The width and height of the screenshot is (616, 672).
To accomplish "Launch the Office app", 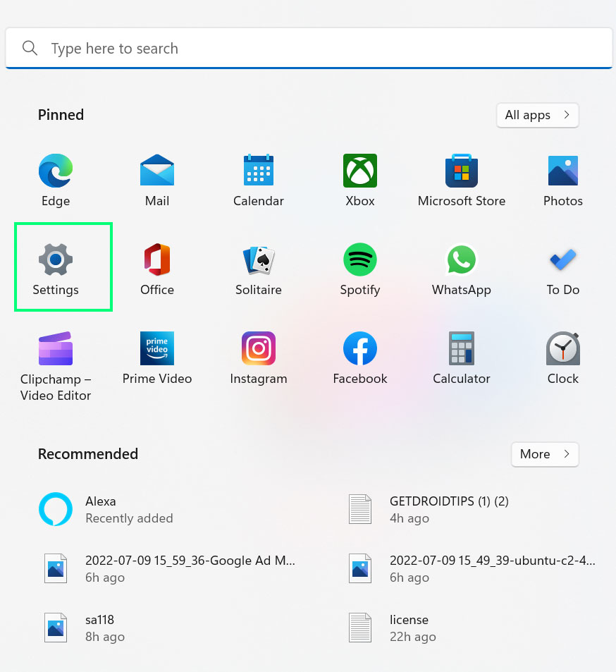I will (157, 269).
